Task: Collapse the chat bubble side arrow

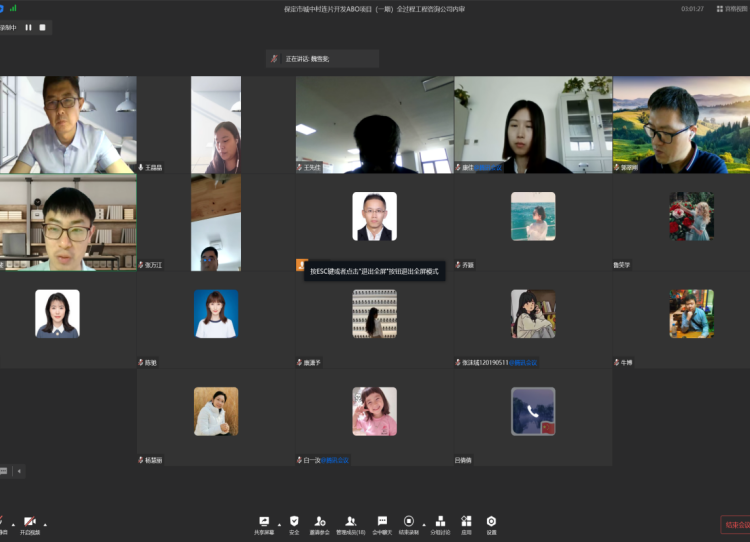Action: (18, 470)
